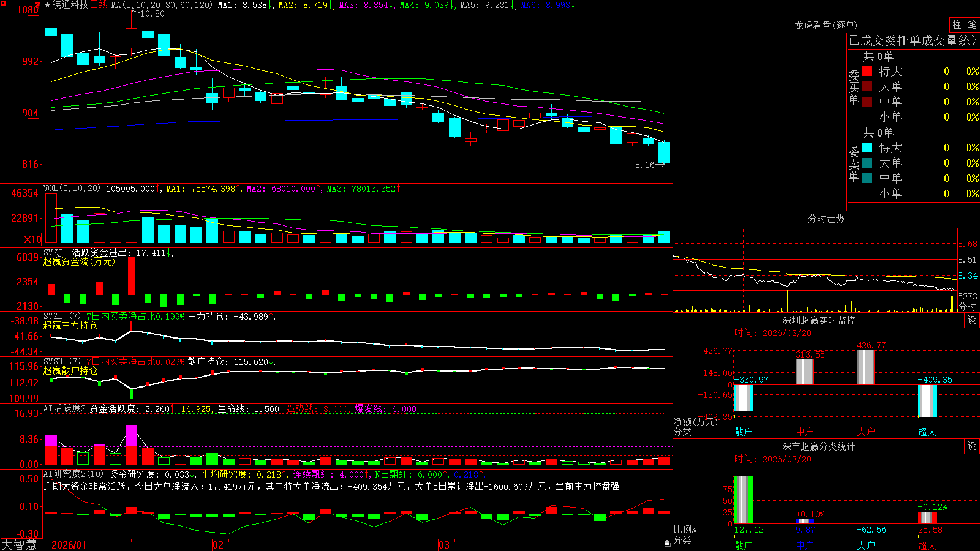Click the 313.55 中户 bar in the 实时监控 panel
Image resolution: width=980 pixels, height=551 pixels.
point(805,372)
